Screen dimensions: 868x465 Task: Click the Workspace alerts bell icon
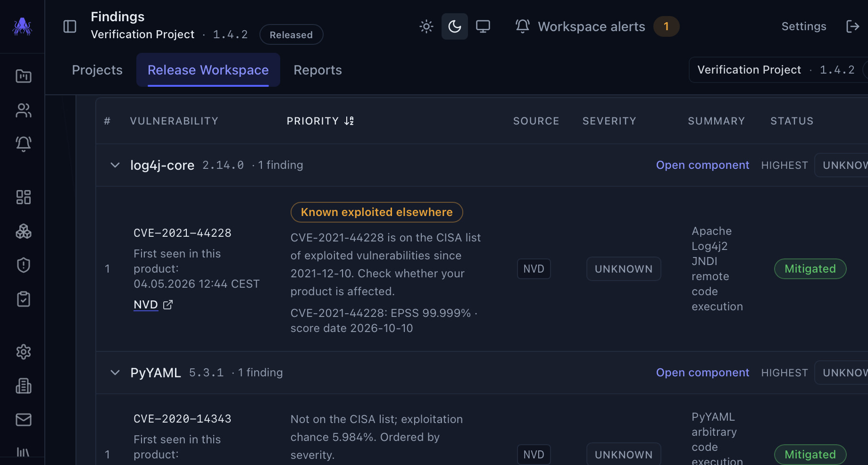[523, 26]
